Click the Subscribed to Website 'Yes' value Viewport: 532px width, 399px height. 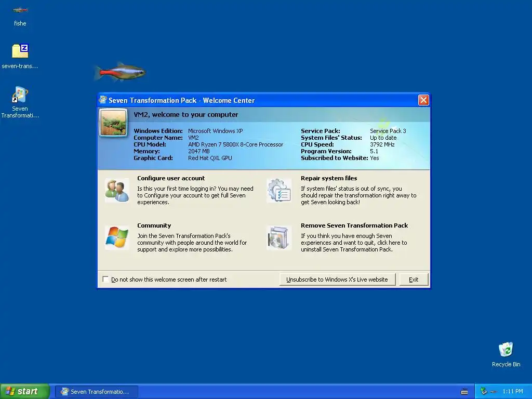[x=374, y=158]
